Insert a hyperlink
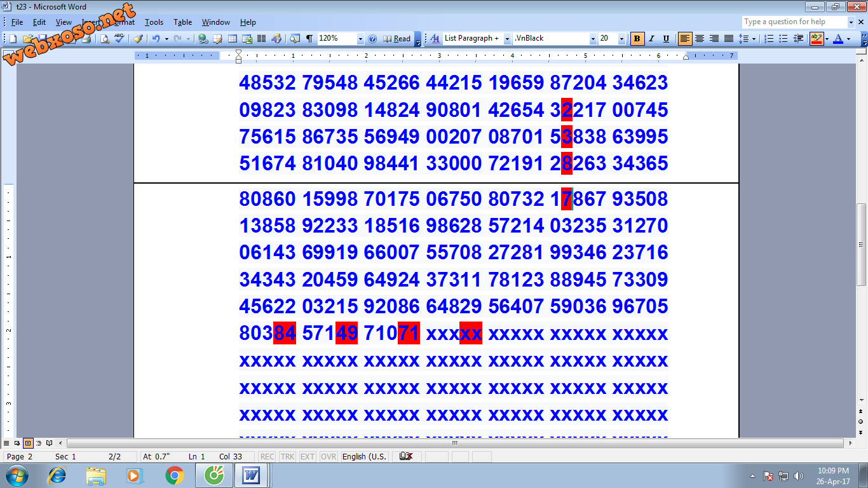 [x=203, y=39]
